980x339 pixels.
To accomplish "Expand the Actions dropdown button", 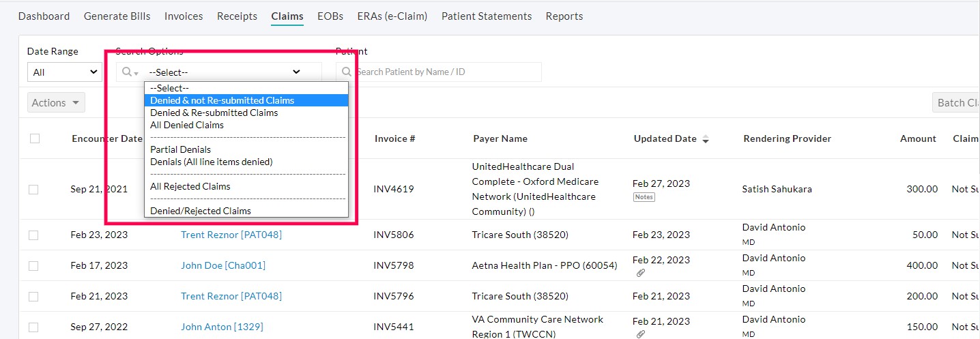I will [57, 103].
